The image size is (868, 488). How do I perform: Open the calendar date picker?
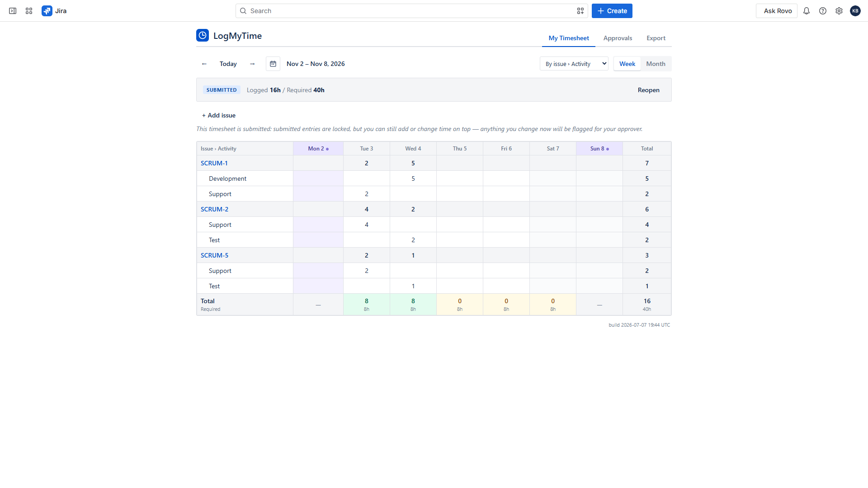coord(273,64)
